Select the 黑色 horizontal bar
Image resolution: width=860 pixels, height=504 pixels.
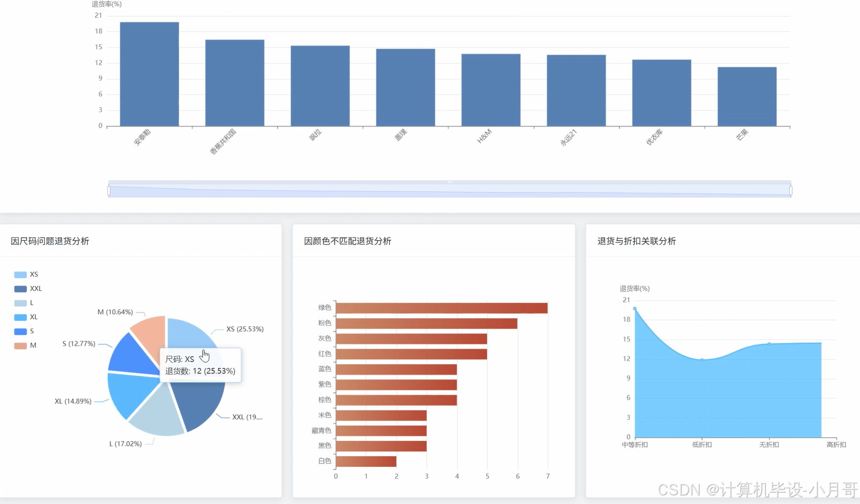pos(381,446)
